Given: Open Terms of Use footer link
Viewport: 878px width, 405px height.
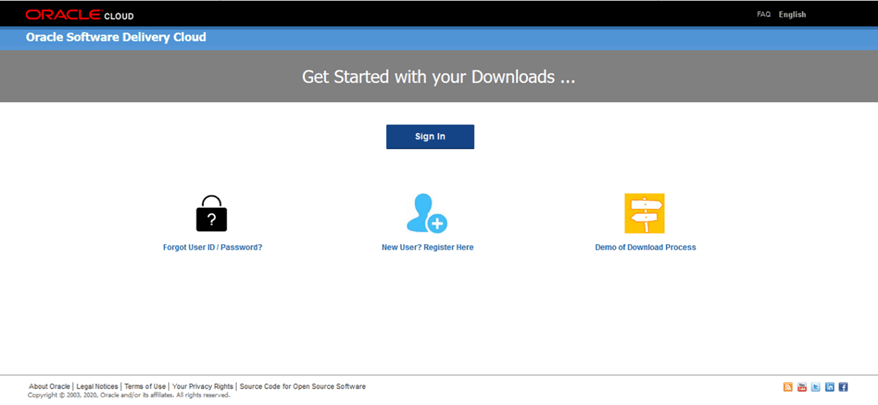Looking at the screenshot, I should [145, 387].
